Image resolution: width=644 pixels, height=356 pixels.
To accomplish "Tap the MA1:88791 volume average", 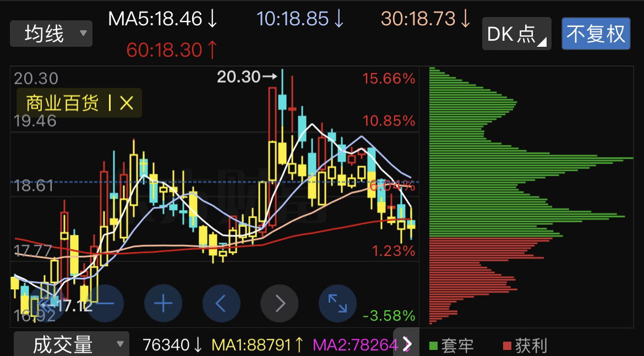I will click(x=258, y=345).
